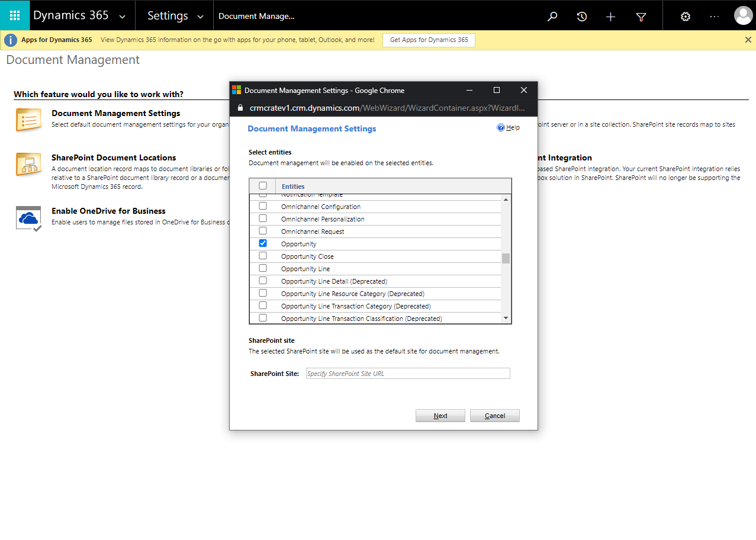Enable the Omnichannel Request entity checkbox
Image resolution: width=756 pixels, height=540 pixels.
tap(262, 230)
